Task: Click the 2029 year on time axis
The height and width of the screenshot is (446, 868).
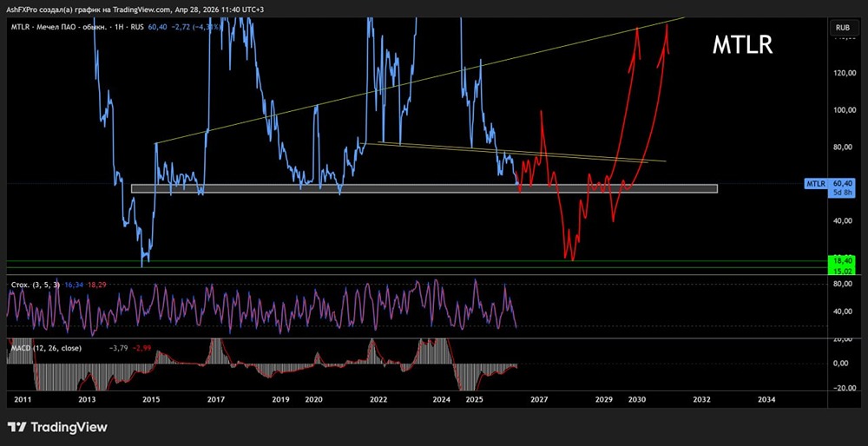Action: point(604,399)
